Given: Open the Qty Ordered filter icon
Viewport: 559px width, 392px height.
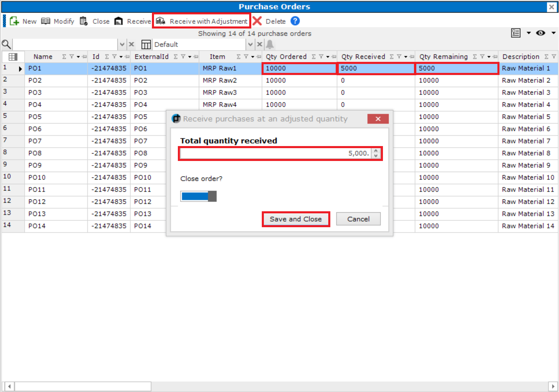Looking at the screenshot, I should 321,56.
